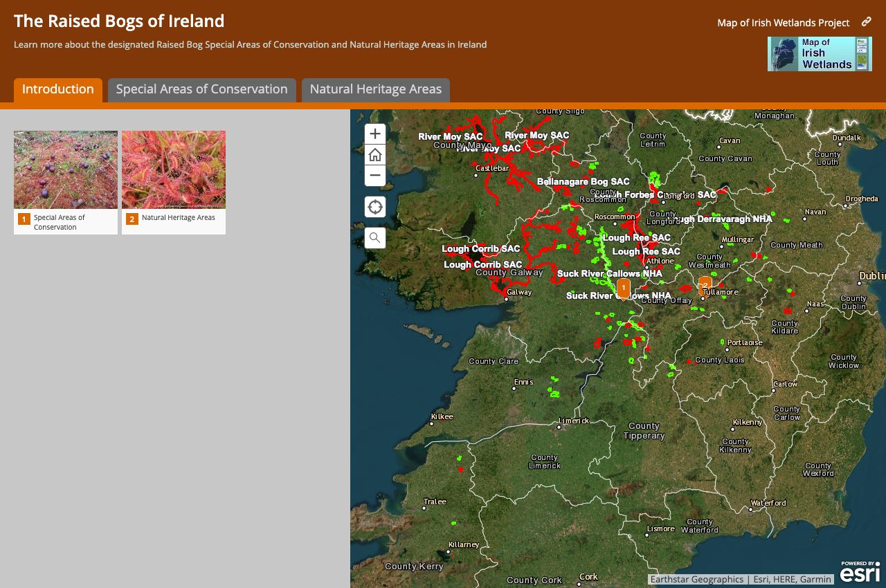Click the Waterford city label on map
Screen dimensions: 886x588
pyautogui.click(x=768, y=503)
